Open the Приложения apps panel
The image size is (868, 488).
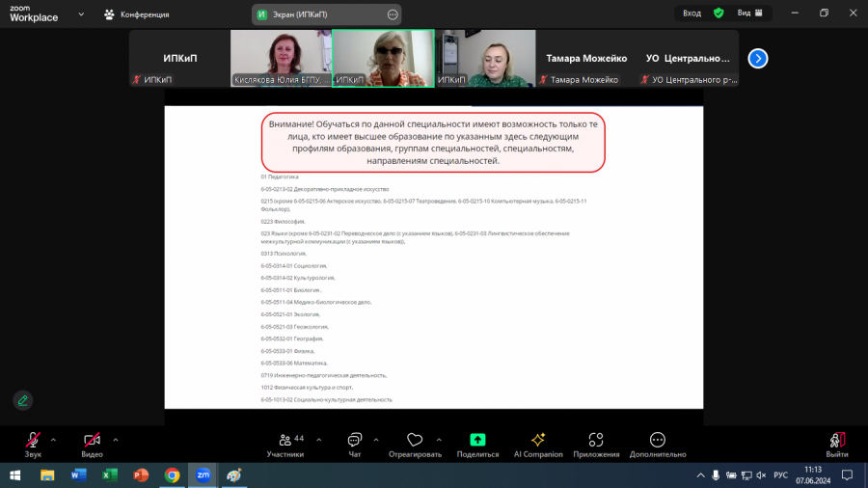[x=596, y=445]
